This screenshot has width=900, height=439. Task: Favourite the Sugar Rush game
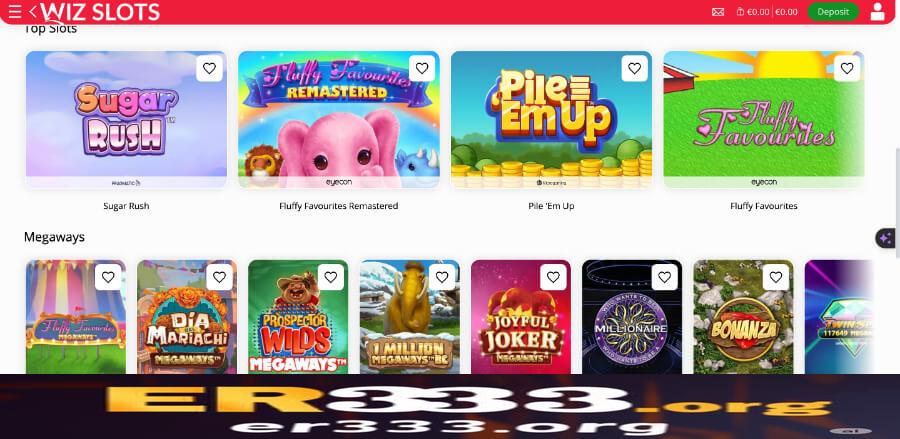click(210, 69)
